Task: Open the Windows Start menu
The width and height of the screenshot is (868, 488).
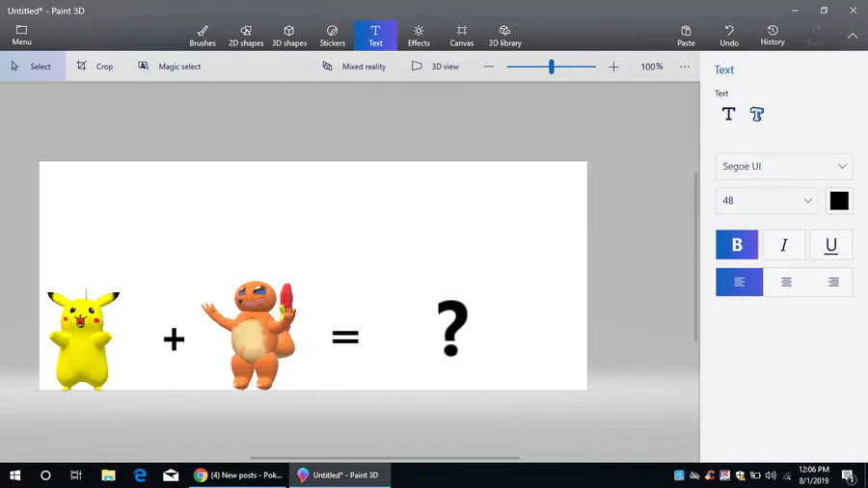Action: (x=14, y=475)
